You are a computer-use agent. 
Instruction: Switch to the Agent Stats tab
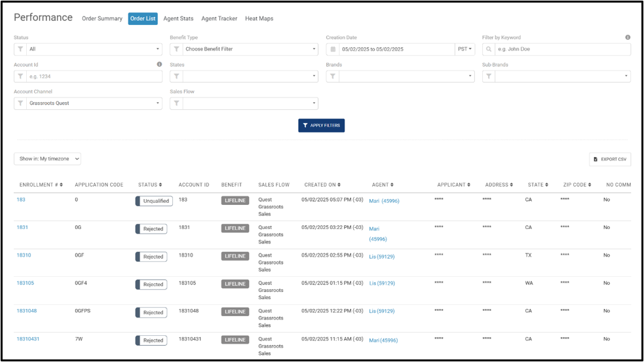(178, 18)
